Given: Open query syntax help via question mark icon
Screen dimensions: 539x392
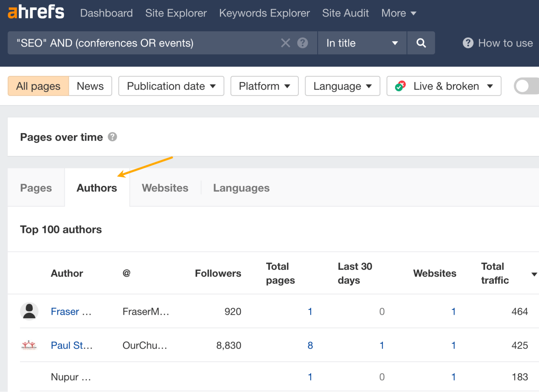Looking at the screenshot, I should point(303,43).
